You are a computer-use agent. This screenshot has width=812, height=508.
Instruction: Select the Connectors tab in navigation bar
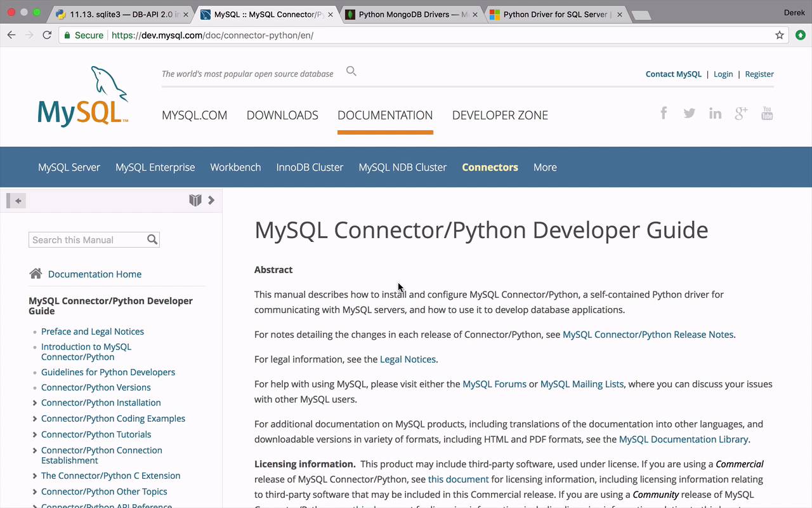490,167
